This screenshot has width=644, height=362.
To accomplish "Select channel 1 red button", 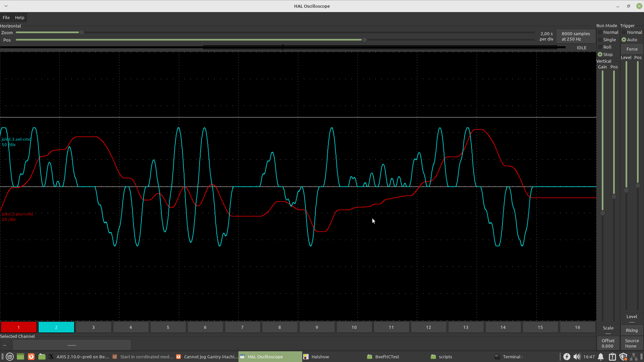I will (19, 327).
